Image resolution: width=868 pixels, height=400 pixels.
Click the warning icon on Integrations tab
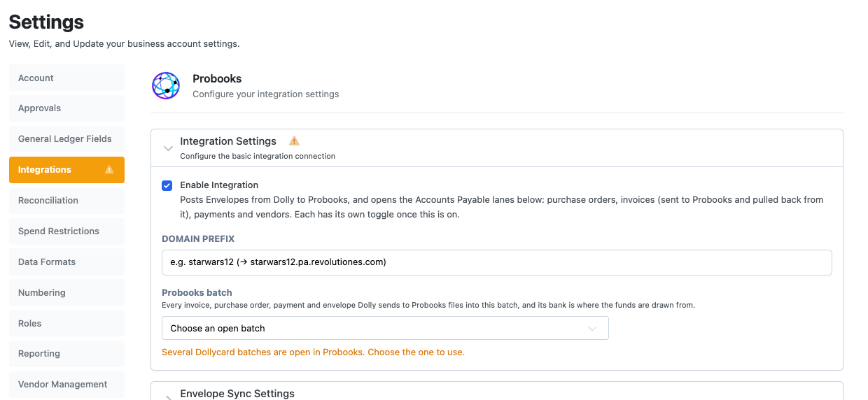pyautogui.click(x=109, y=170)
